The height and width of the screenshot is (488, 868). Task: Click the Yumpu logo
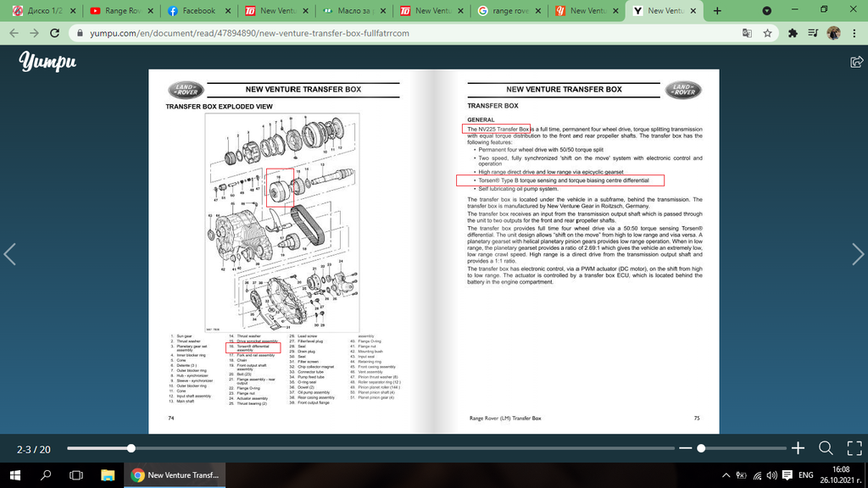click(47, 61)
